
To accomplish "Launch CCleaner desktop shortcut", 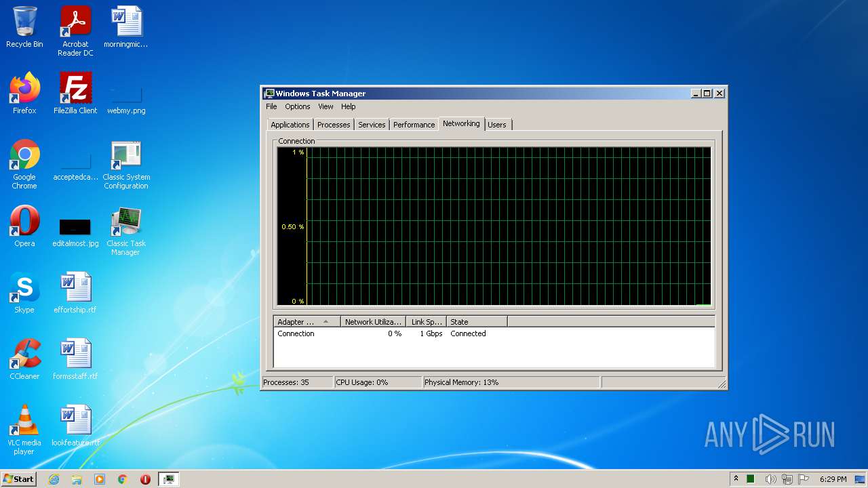I will [24, 359].
